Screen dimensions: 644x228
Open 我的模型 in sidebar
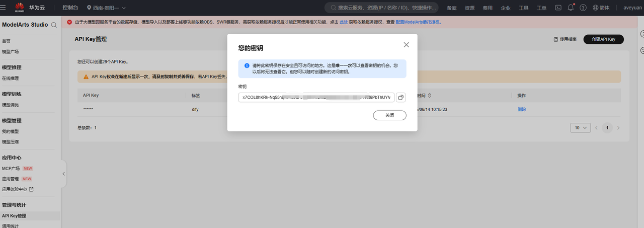point(11,131)
